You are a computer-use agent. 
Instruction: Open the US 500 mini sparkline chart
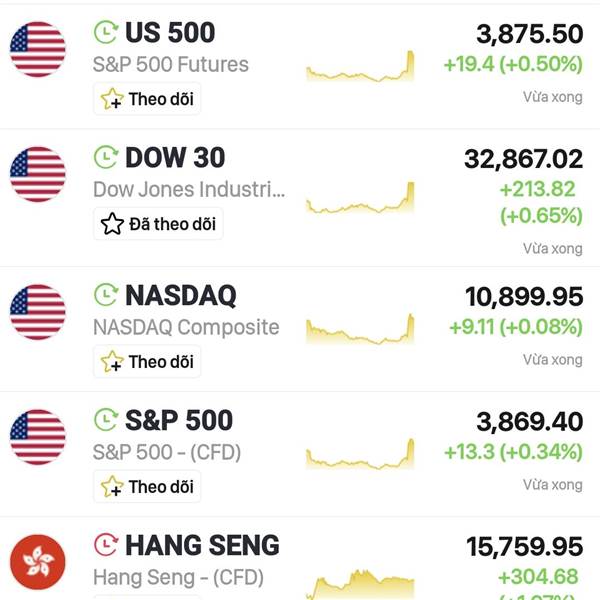click(x=360, y=66)
